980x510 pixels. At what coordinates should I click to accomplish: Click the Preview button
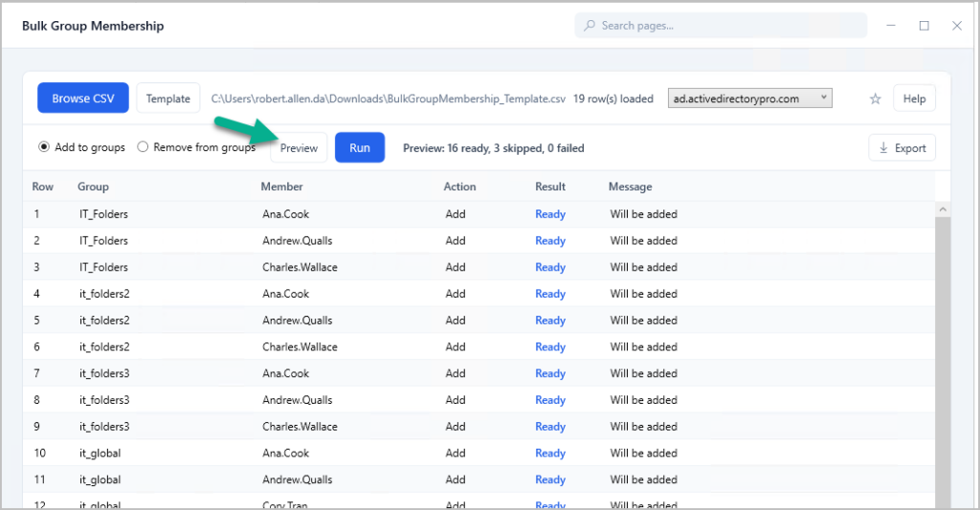(299, 148)
